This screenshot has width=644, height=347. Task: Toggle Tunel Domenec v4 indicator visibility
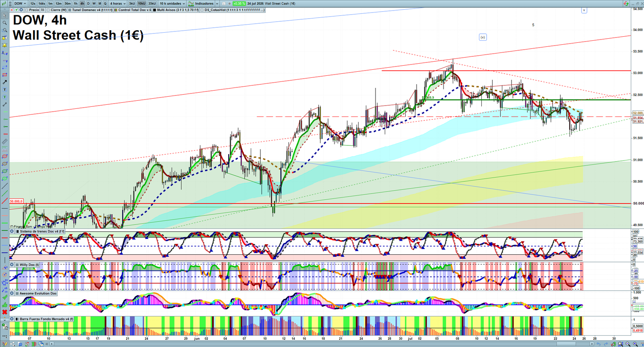69,10
